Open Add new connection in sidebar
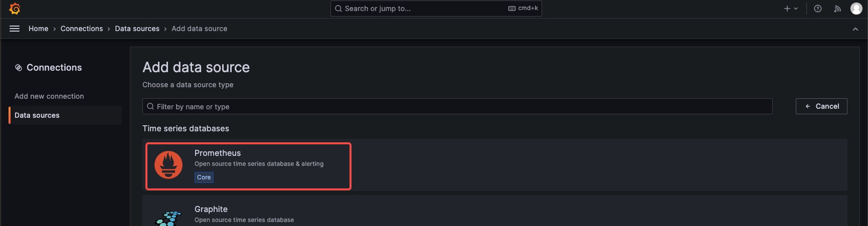Viewport: 868px width, 226px height. point(49,96)
